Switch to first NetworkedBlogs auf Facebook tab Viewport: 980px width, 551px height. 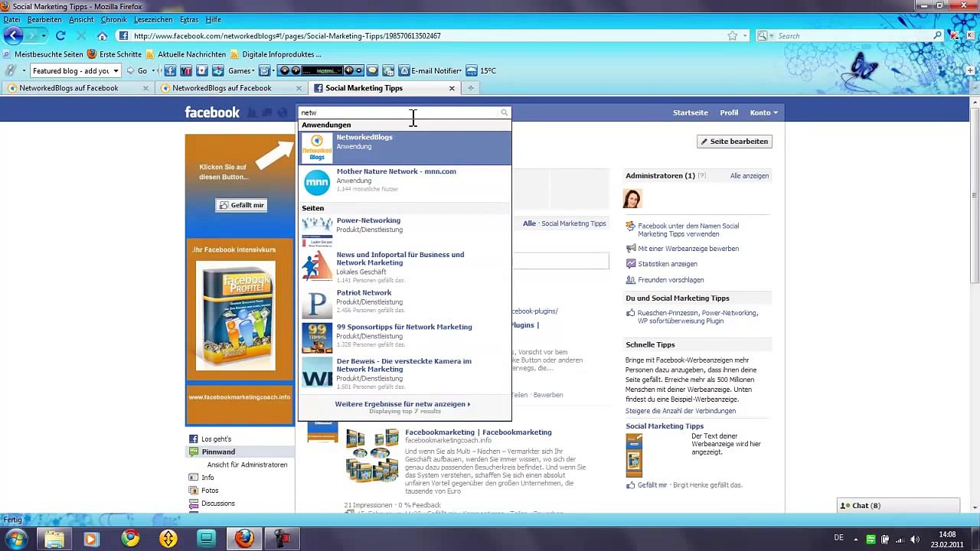(77, 88)
